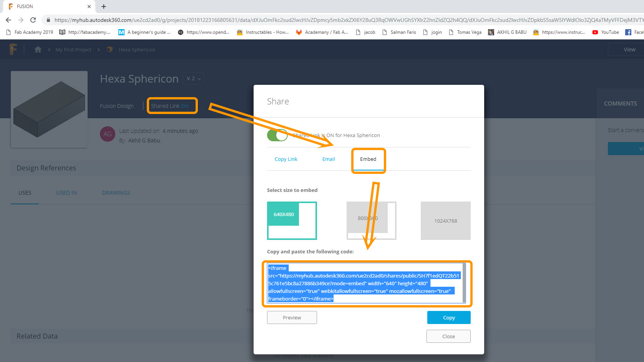644x362 pixels.
Task: Switch to the USED IN tab
Action: point(66,193)
